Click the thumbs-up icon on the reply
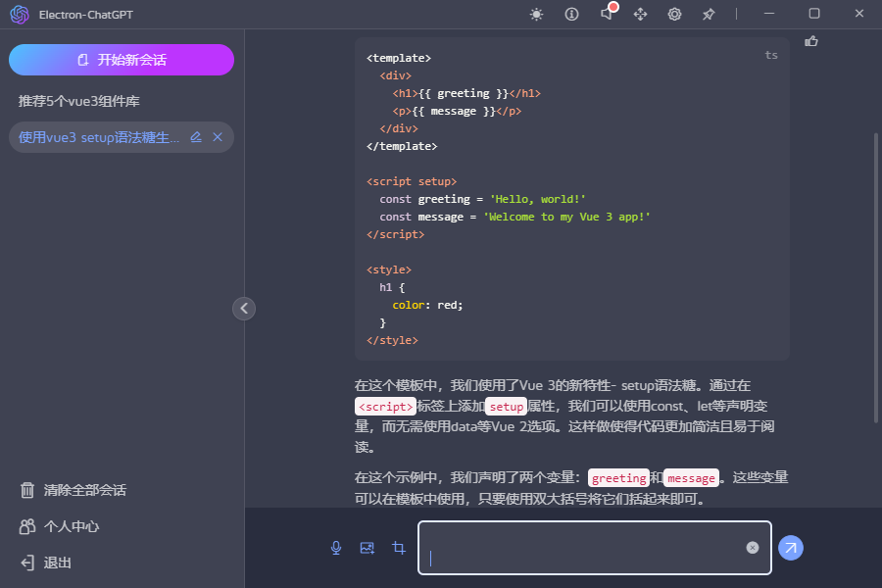 click(811, 41)
